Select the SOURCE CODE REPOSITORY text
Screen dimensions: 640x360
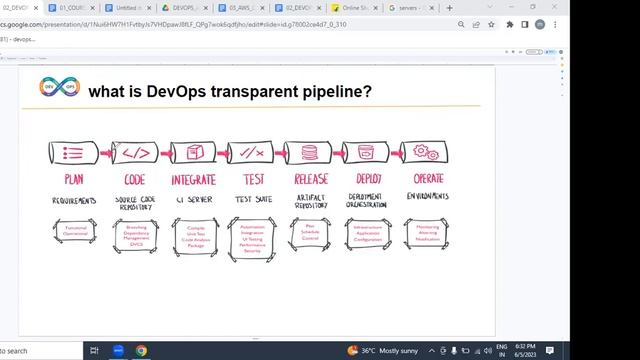(x=135, y=203)
